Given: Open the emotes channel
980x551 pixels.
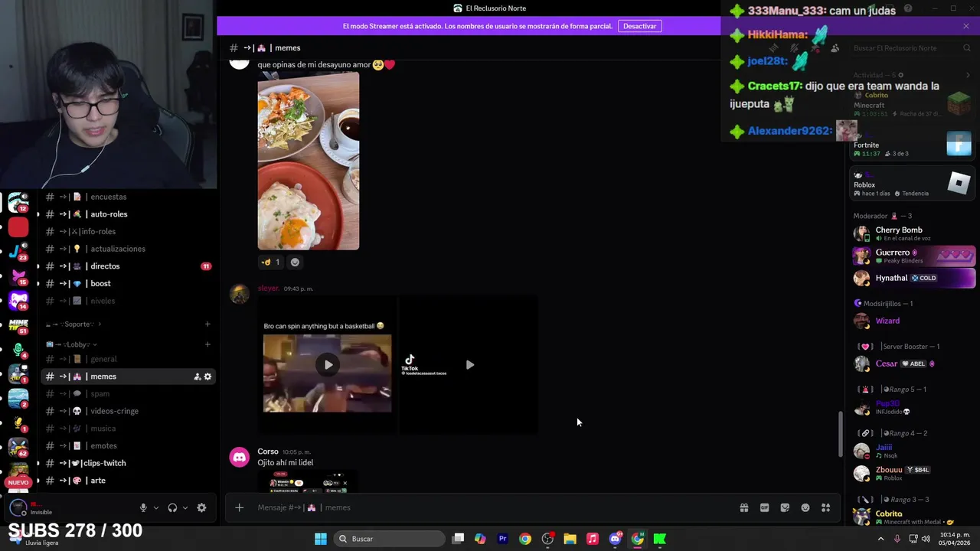Looking at the screenshot, I should click(127, 445).
